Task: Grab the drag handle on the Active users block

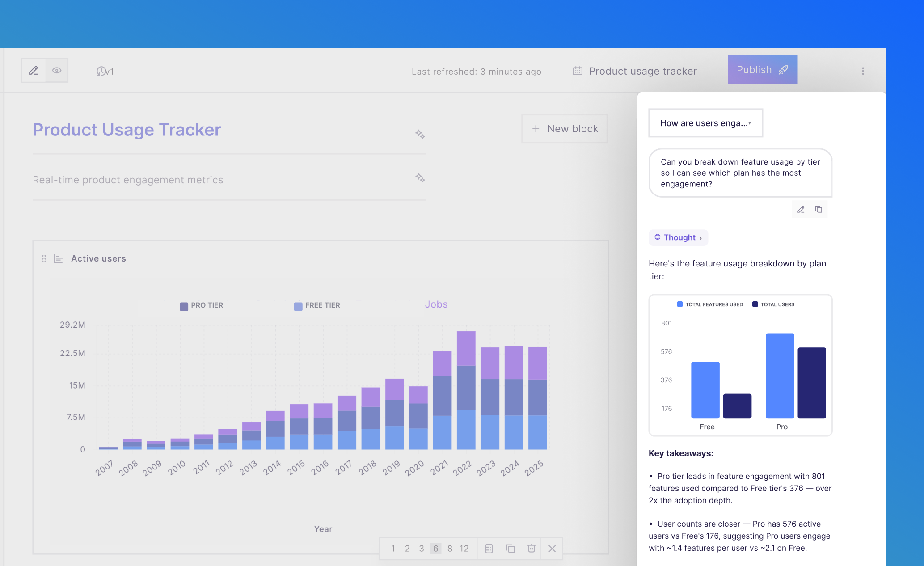Action: point(43,258)
